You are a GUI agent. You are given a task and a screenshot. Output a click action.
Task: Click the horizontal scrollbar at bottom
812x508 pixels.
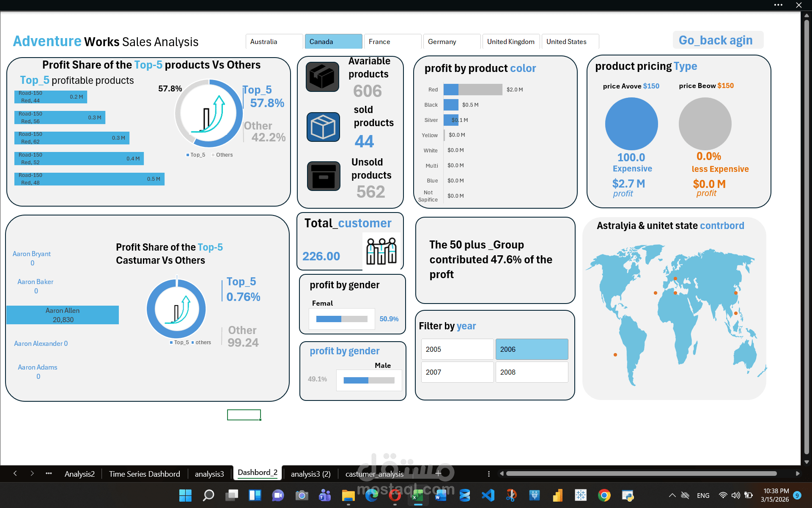[641, 474]
